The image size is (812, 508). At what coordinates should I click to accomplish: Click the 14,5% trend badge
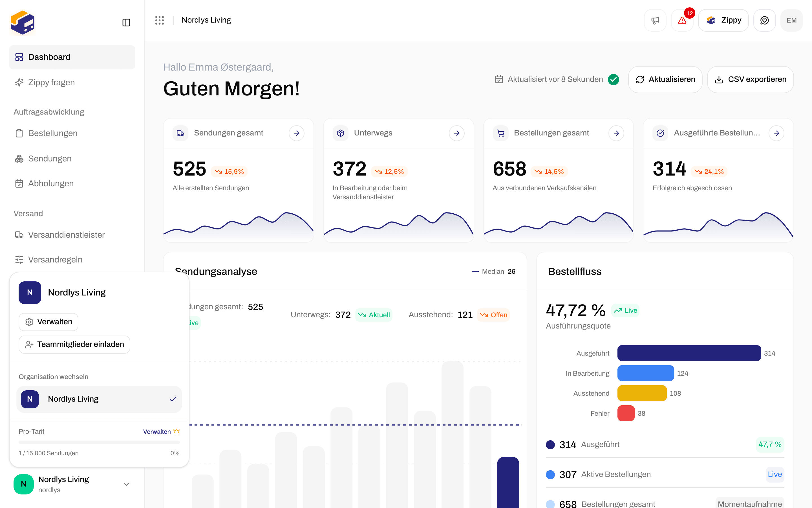pyautogui.click(x=549, y=172)
